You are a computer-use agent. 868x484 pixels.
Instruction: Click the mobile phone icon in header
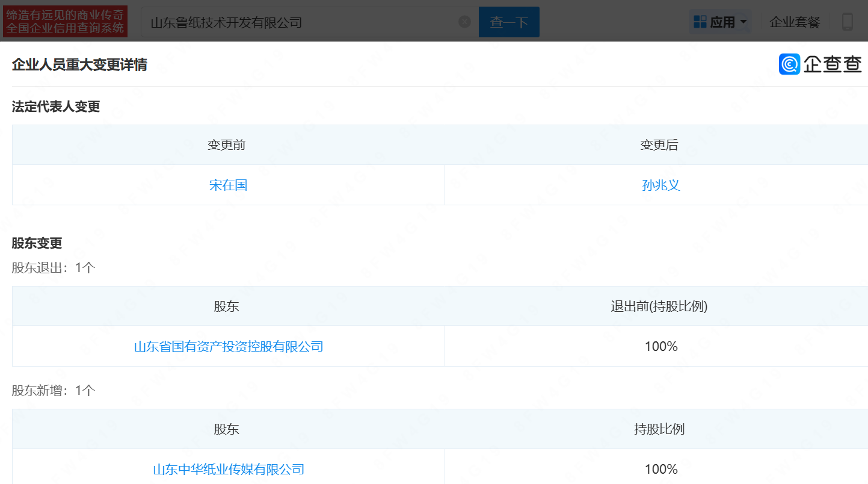click(848, 22)
